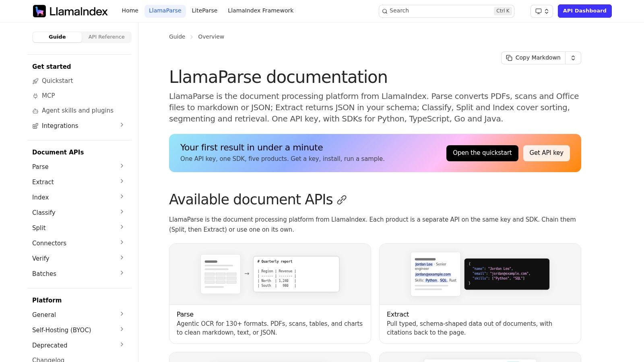The height and width of the screenshot is (362, 644).
Task: Expand the Classify sidebar section
Action: point(122,212)
